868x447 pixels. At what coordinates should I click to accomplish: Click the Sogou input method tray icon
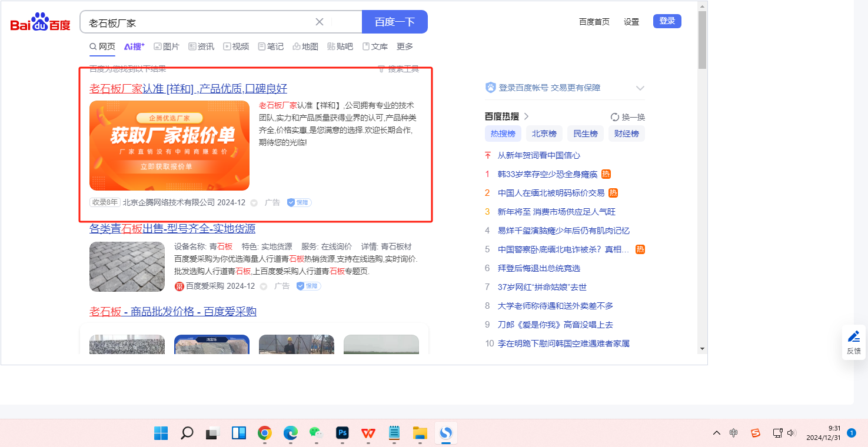tap(756, 433)
